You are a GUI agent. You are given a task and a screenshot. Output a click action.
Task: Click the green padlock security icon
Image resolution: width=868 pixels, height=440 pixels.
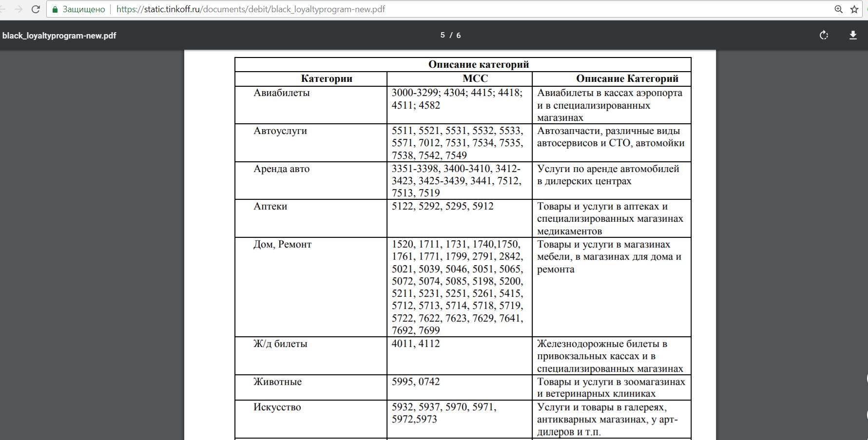pos(55,9)
